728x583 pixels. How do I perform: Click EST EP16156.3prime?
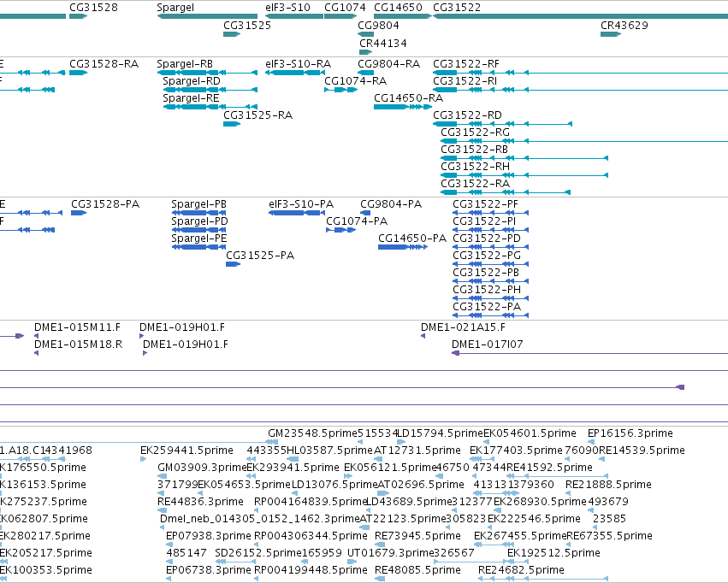pos(591,442)
